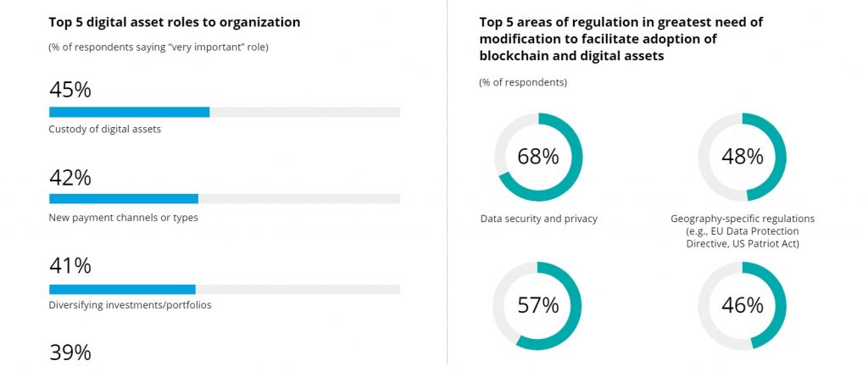This screenshot has height=372, width=868.
Task: Click the "very important" role subtitle text
Action: coord(158,47)
